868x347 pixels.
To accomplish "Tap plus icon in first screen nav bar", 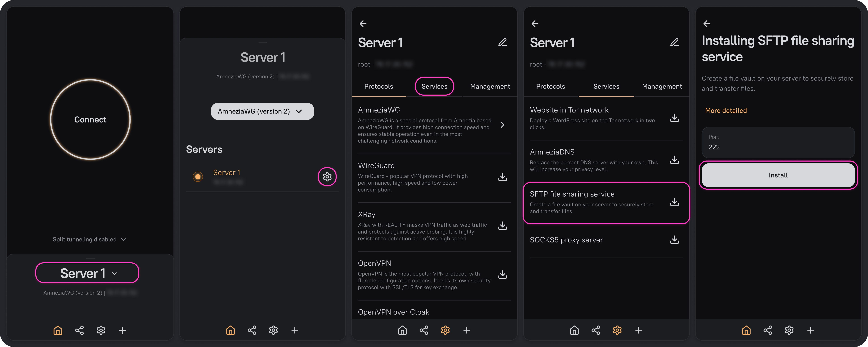I will point(123,330).
